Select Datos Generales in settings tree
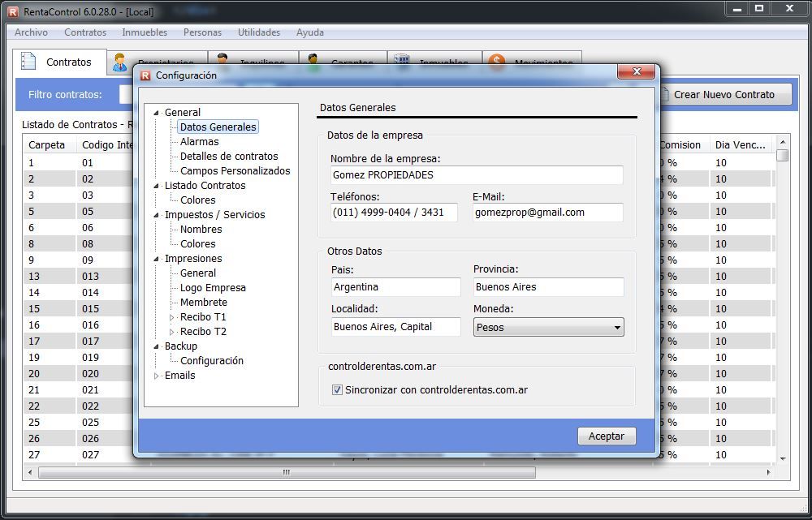This screenshot has height=520, width=812. click(218, 127)
